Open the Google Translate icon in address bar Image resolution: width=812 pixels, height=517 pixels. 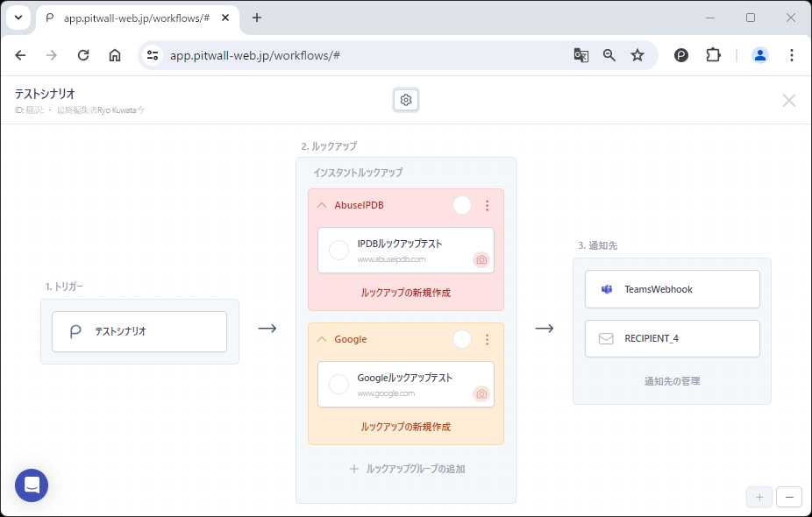coord(581,55)
